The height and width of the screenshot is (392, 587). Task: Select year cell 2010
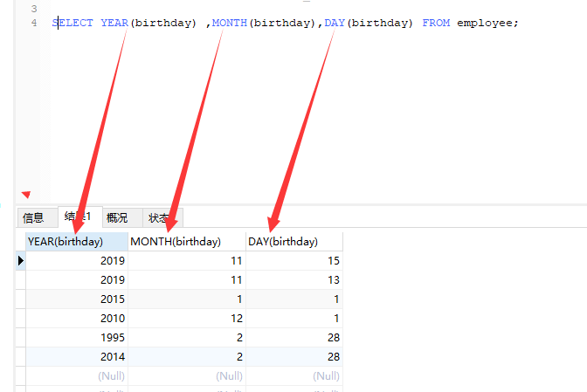tap(77, 319)
